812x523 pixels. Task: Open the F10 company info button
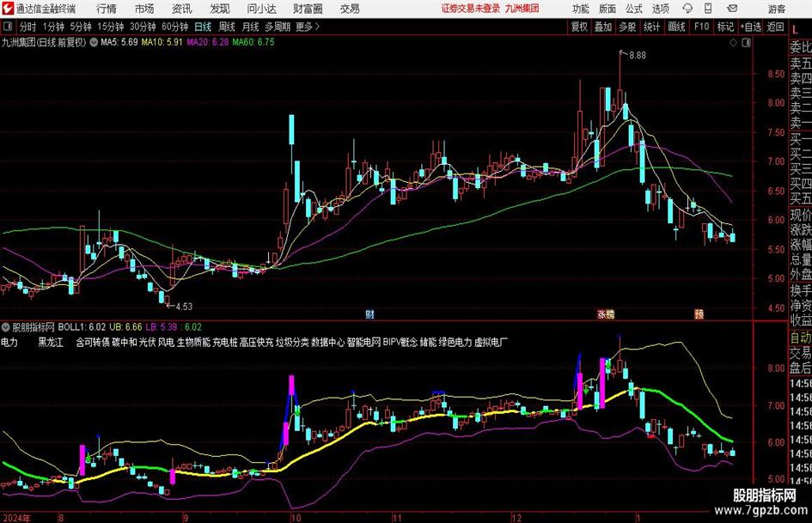[702, 27]
